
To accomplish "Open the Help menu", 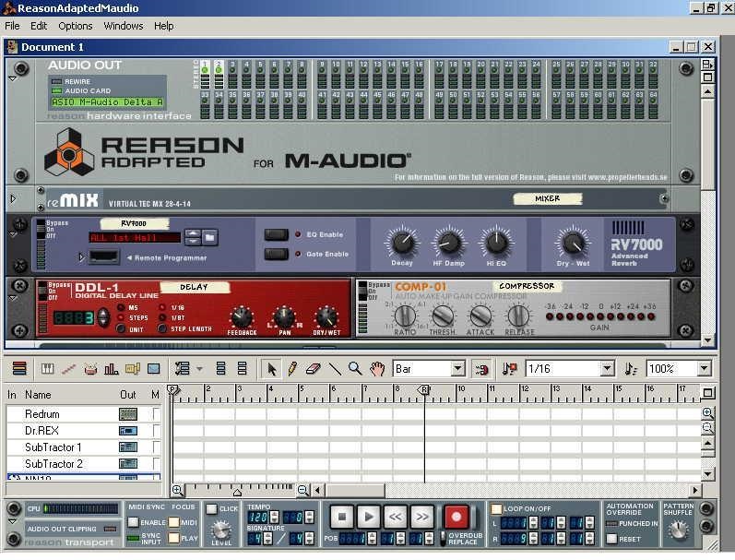I will [163, 26].
